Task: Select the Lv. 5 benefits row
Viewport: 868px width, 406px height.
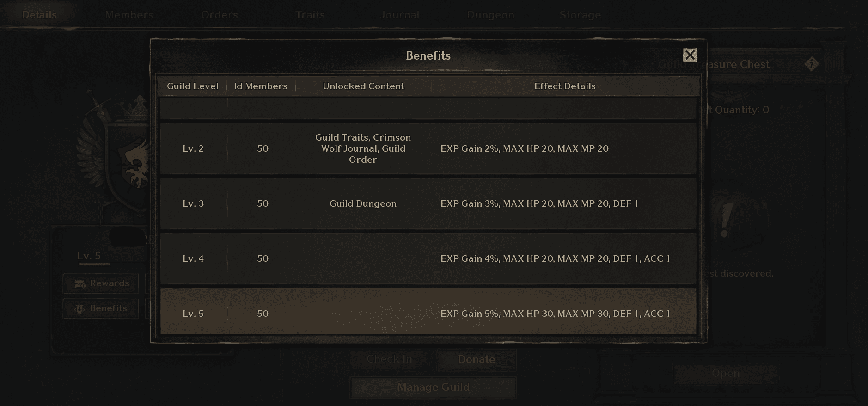Action: [x=428, y=313]
